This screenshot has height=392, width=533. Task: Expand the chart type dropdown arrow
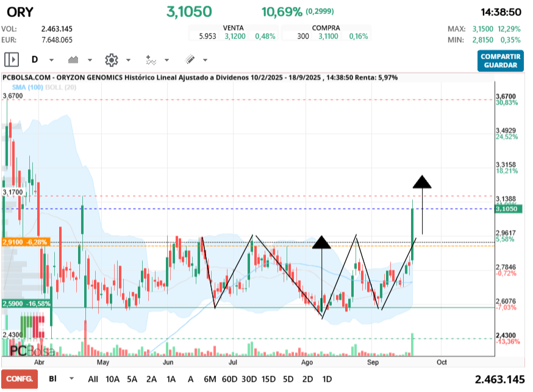tap(90, 60)
